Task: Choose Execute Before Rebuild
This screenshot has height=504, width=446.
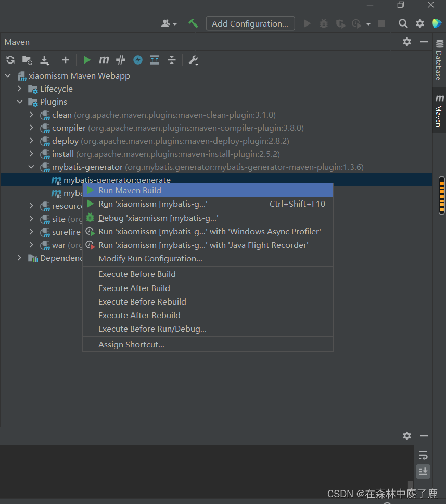Action: (208, 302)
